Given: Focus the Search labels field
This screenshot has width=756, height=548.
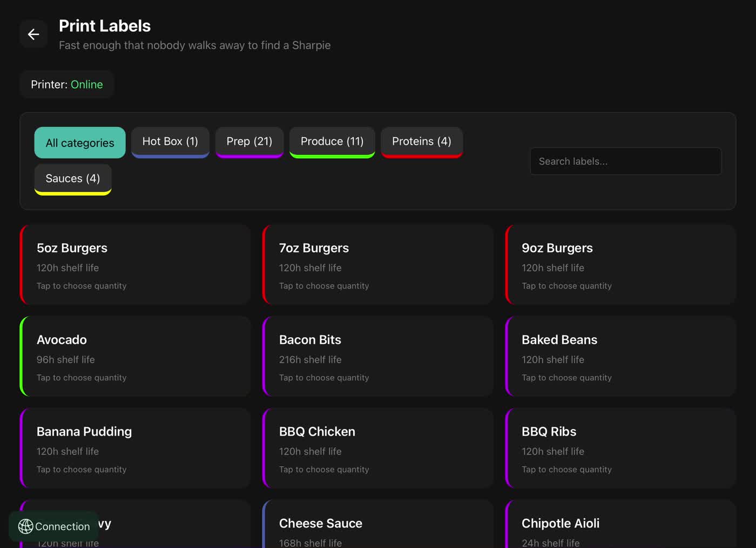Looking at the screenshot, I should pos(625,161).
